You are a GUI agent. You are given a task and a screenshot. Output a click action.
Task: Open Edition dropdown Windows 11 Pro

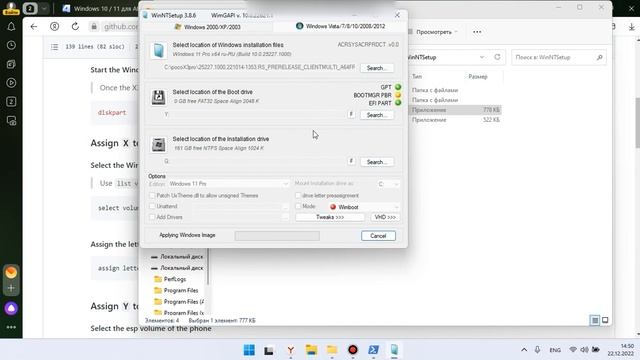(228, 184)
